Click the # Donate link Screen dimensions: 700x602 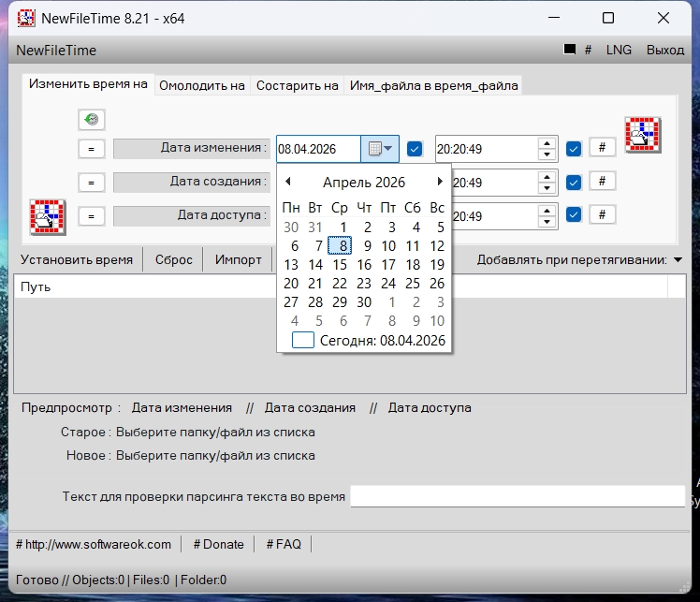point(218,544)
